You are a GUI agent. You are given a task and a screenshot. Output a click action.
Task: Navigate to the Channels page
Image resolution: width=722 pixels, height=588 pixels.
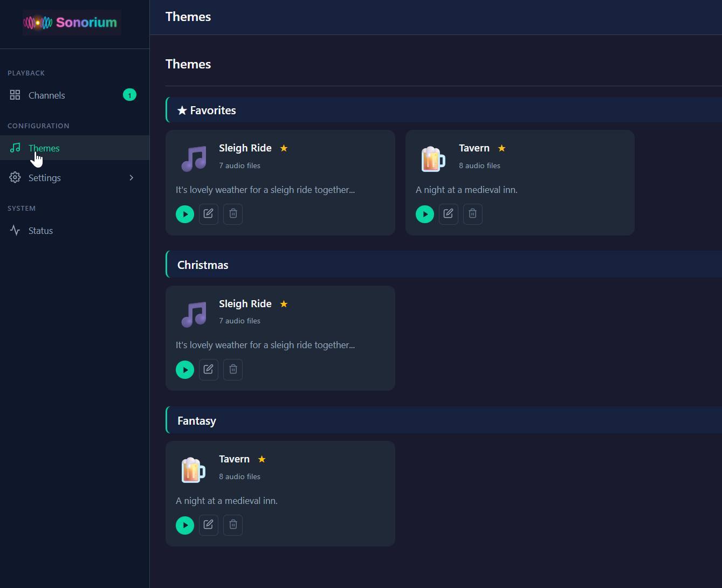[46, 95]
